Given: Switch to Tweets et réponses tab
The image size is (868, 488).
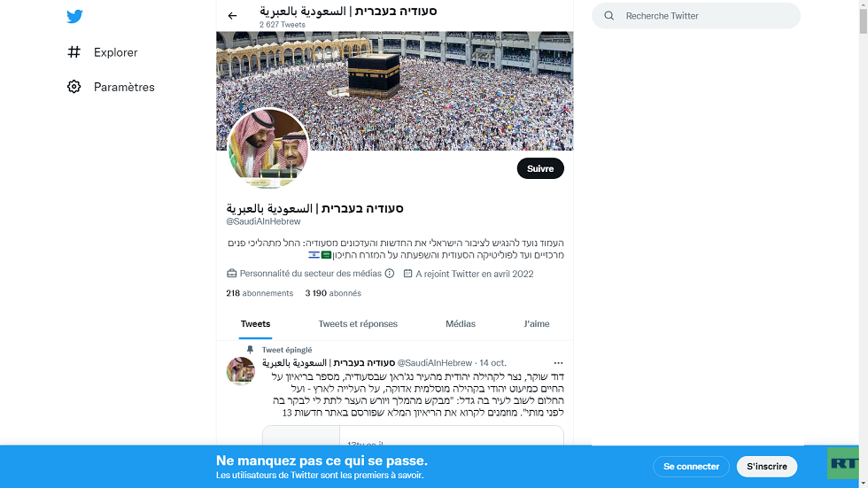Looking at the screenshot, I should point(358,323).
